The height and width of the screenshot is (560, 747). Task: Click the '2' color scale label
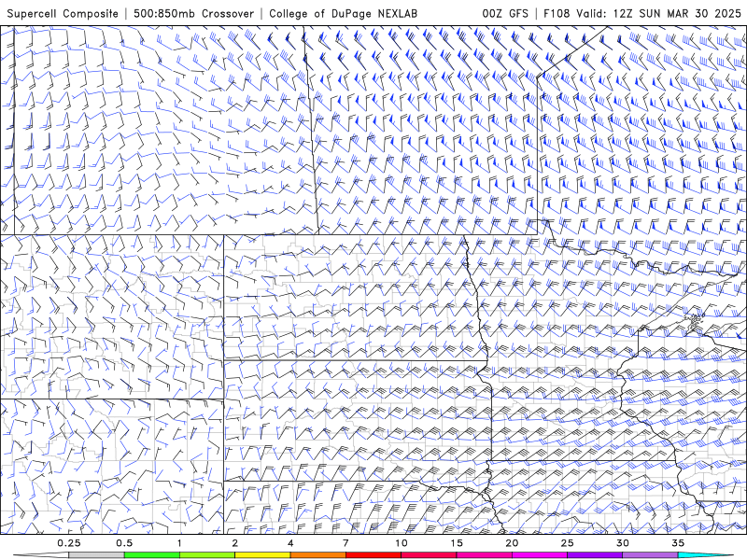[x=235, y=543]
